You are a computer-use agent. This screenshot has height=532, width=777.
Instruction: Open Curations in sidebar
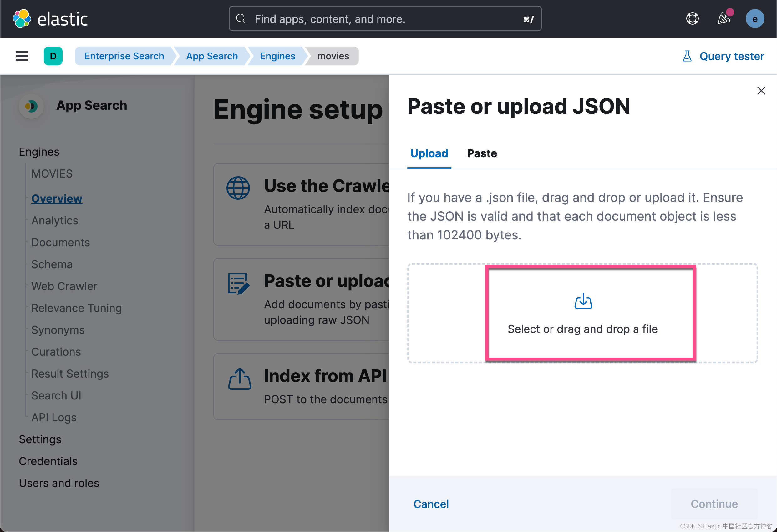click(x=56, y=352)
